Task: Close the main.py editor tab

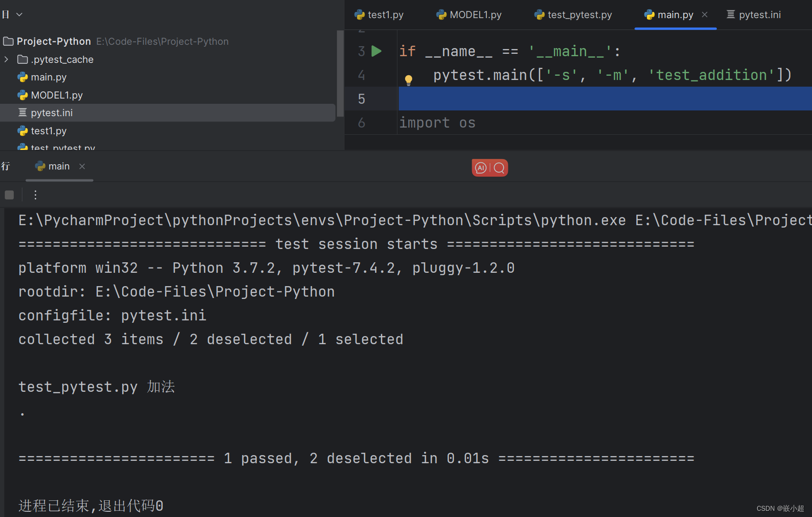Action: (x=705, y=15)
